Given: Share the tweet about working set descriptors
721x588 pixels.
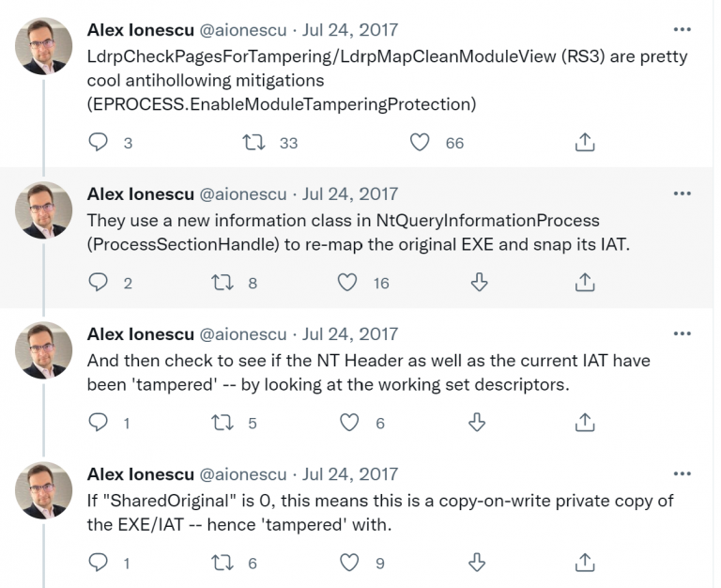Looking at the screenshot, I should click(x=584, y=423).
